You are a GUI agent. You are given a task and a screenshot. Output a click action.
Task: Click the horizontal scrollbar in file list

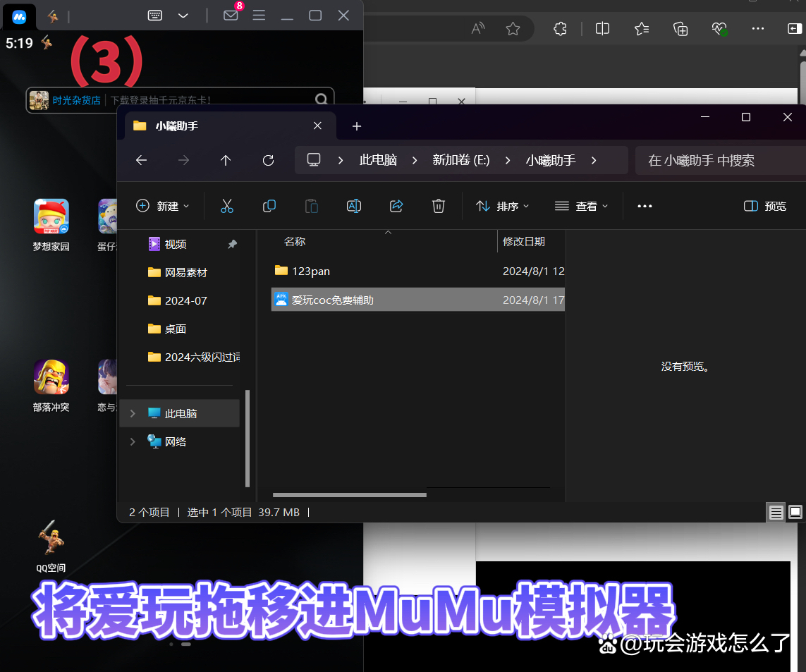coord(350,495)
